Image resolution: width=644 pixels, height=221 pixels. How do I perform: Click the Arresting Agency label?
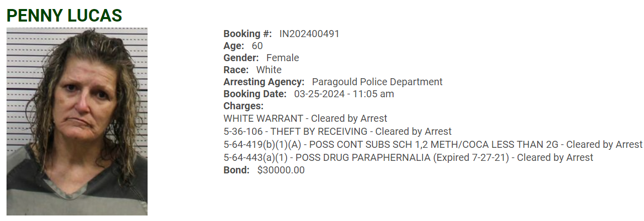pyautogui.click(x=264, y=82)
